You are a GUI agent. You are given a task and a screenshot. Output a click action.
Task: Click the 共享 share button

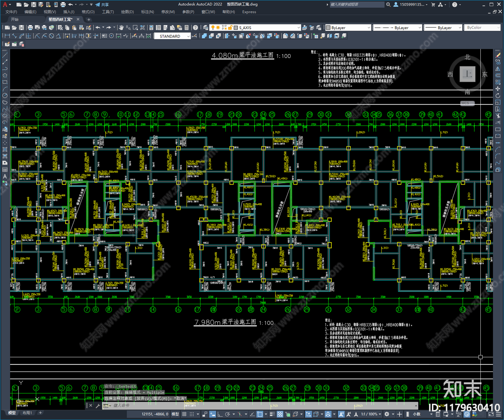(102, 4)
